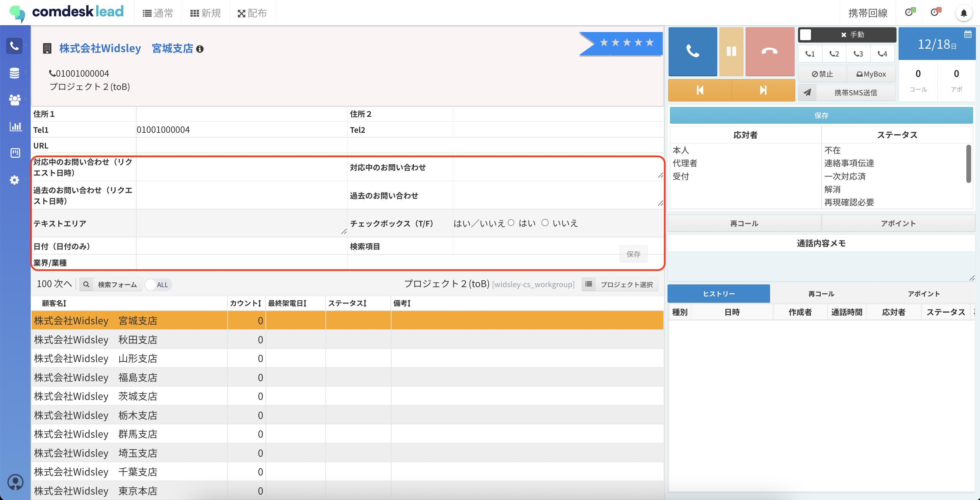Open the notification bell
Viewport: 980px width, 500px height.
(963, 13)
